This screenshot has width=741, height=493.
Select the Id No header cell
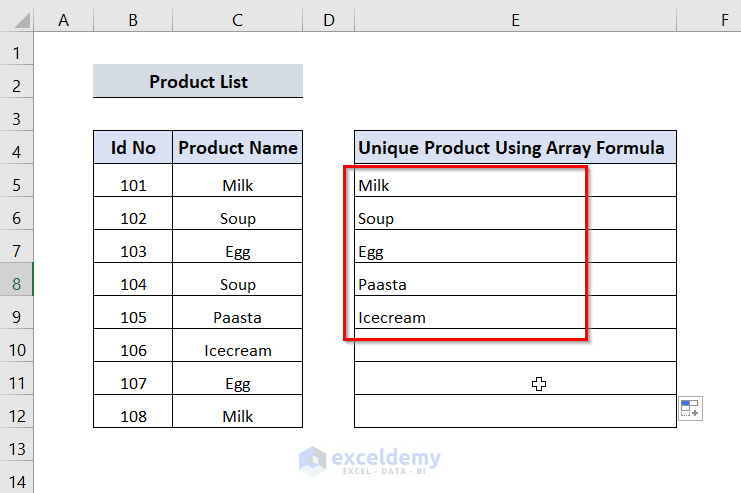tap(133, 148)
